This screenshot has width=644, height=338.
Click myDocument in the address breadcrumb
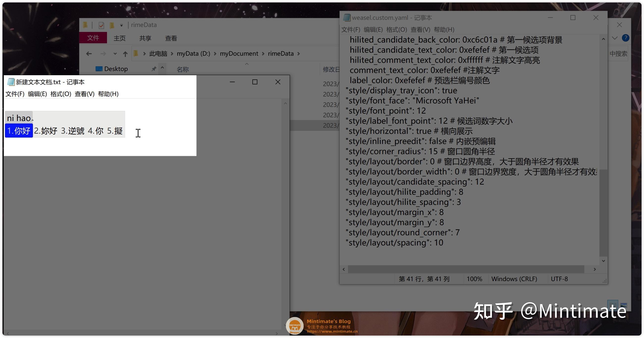click(239, 54)
